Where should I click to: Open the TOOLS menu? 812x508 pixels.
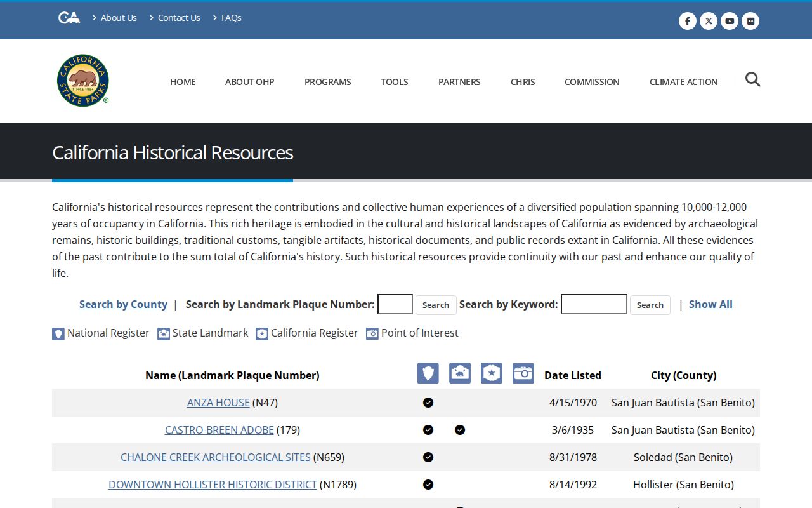pos(395,82)
